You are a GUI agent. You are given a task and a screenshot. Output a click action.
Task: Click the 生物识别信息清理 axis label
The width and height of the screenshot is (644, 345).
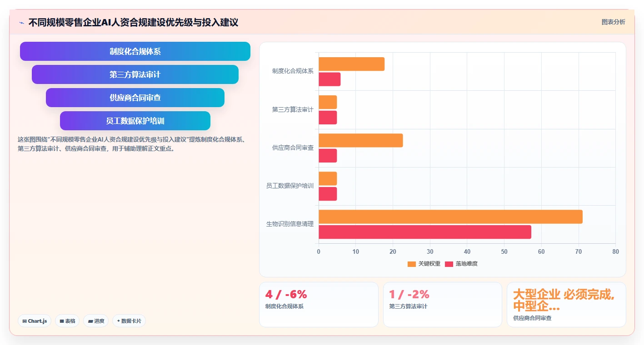pyautogui.click(x=290, y=224)
